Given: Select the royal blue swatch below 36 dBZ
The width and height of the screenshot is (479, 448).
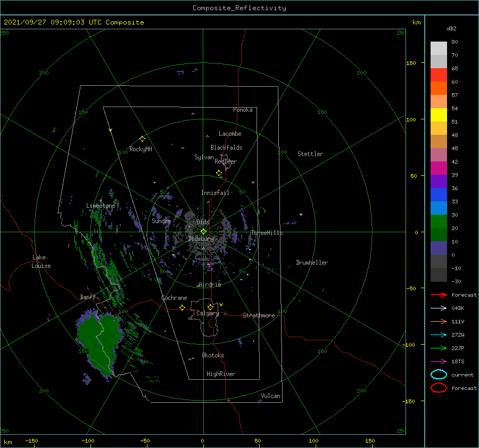Looking at the screenshot, I should pyautogui.click(x=439, y=194).
